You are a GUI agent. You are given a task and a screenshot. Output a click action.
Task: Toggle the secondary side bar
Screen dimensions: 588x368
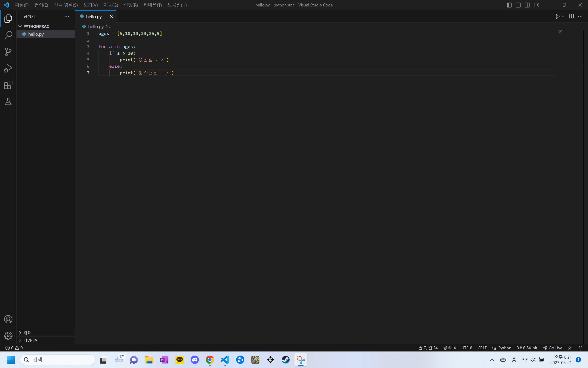[527, 5]
